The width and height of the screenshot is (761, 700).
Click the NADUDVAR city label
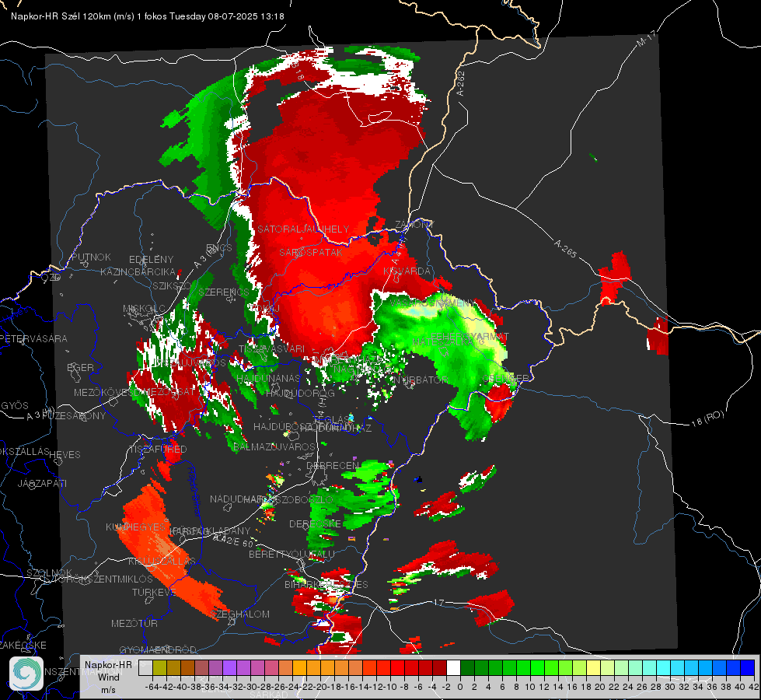coord(237,499)
